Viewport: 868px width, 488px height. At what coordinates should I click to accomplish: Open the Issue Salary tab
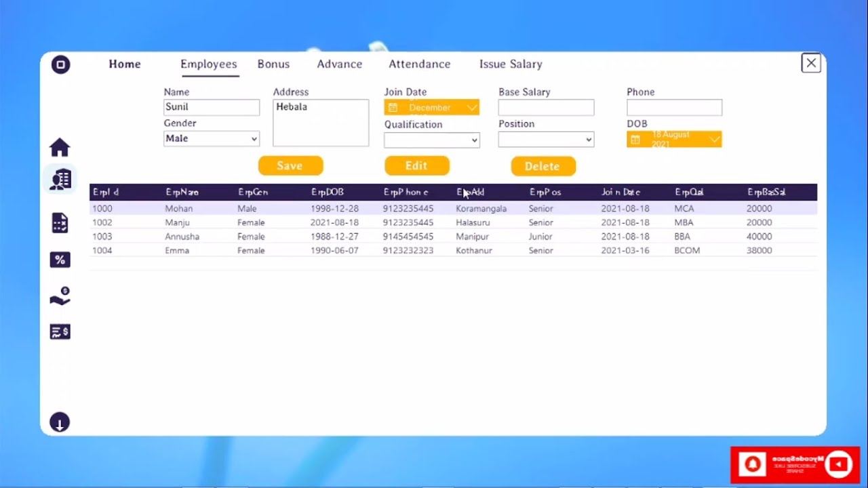[511, 64]
